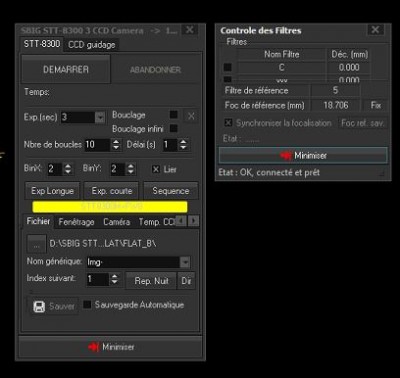
Task: Close the Controle des Filtres window
Action: [x=375, y=30]
